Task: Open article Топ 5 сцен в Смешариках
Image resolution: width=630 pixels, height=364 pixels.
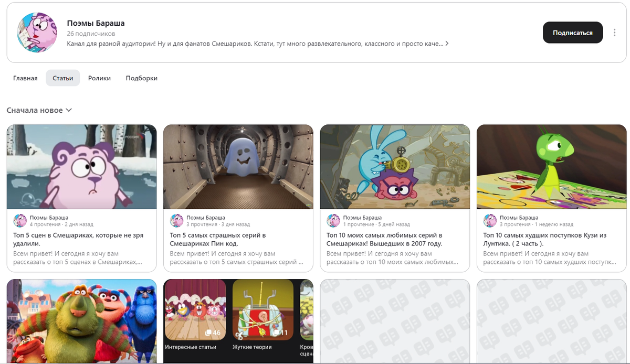Action: [78, 240]
